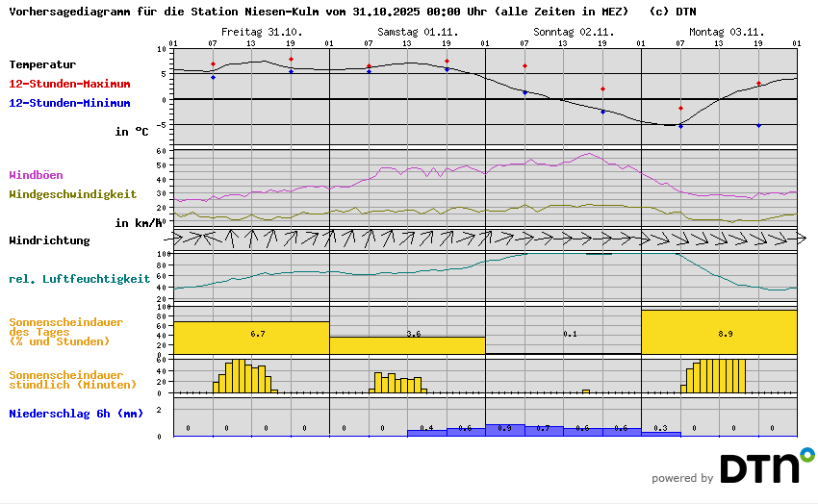This screenshot has height=504, width=818.
Task: Click the "Sonnenscheindauer des Tages" label
Action: click(x=66, y=332)
